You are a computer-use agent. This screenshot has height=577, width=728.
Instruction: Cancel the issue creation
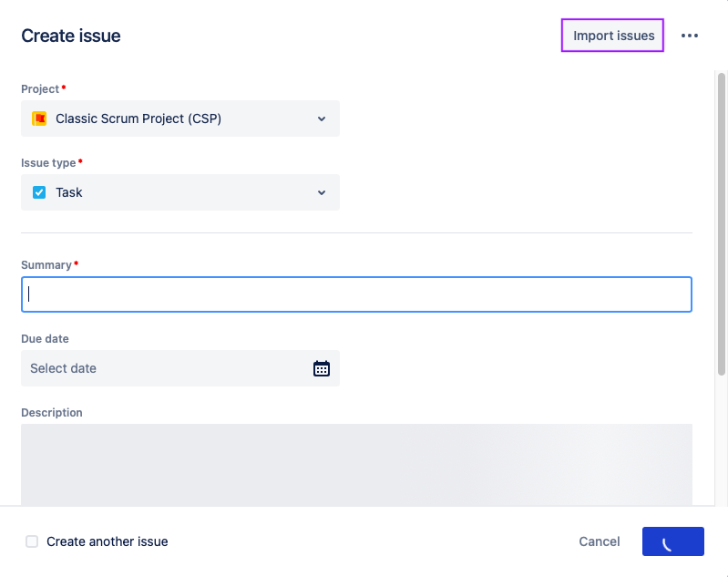pos(600,541)
